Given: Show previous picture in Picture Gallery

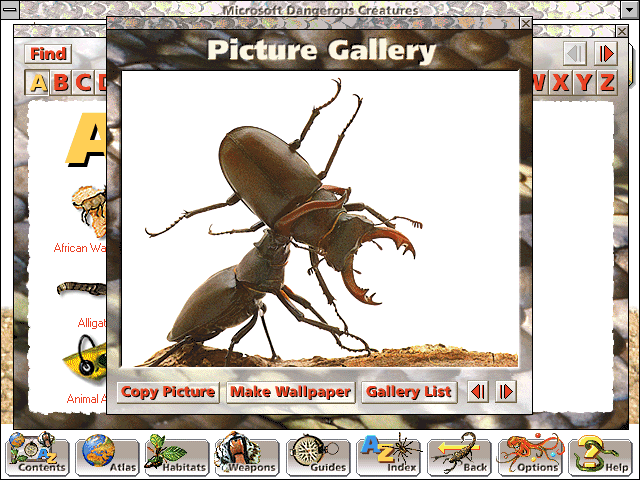Looking at the screenshot, I should point(478,392).
